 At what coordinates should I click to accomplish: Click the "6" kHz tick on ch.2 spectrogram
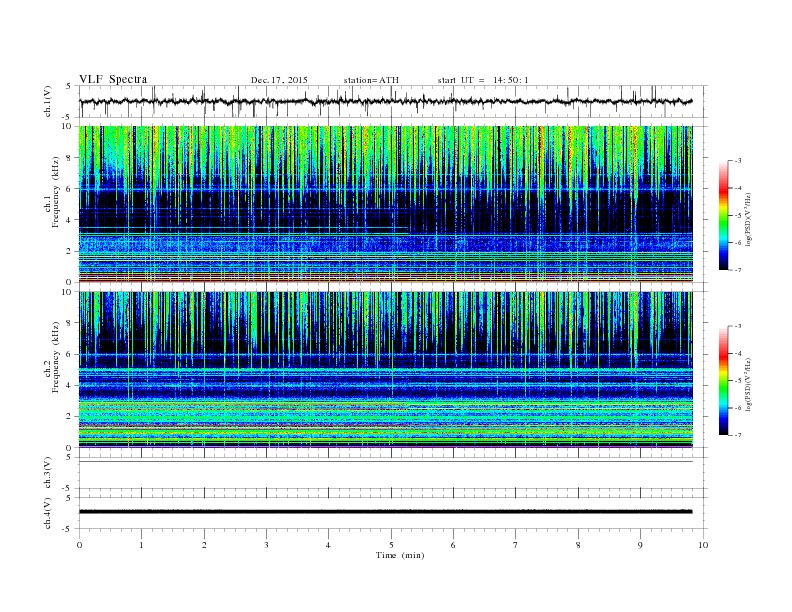[69, 354]
